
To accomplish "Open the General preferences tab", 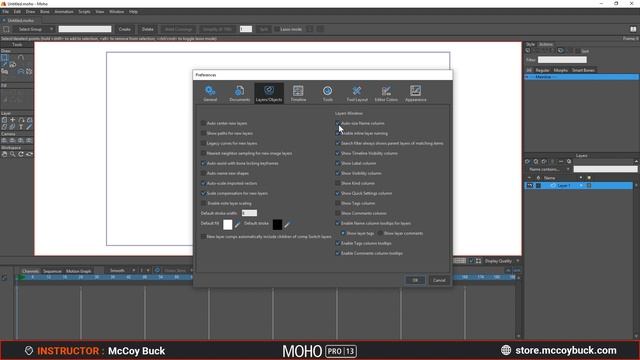I will click(x=210, y=93).
